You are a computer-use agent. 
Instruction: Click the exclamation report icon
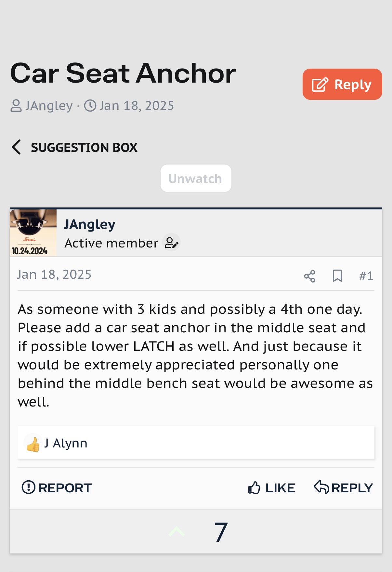click(29, 487)
